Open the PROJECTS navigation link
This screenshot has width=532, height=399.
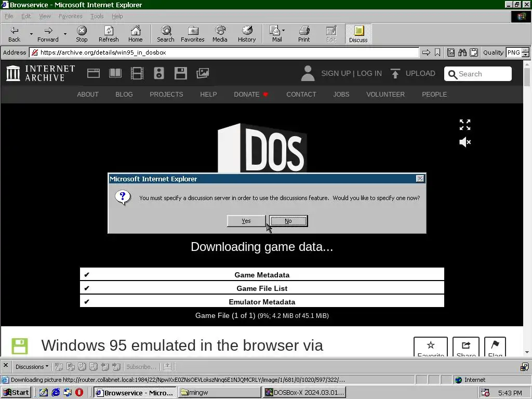point(166,95)
